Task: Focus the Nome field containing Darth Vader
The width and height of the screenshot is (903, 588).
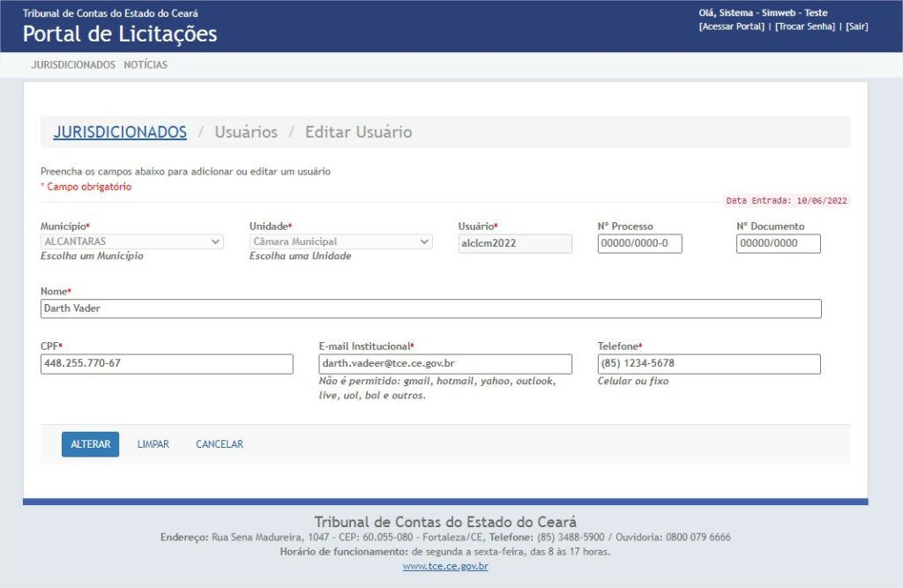Action: pyautogui.click(x=430, y=309)
